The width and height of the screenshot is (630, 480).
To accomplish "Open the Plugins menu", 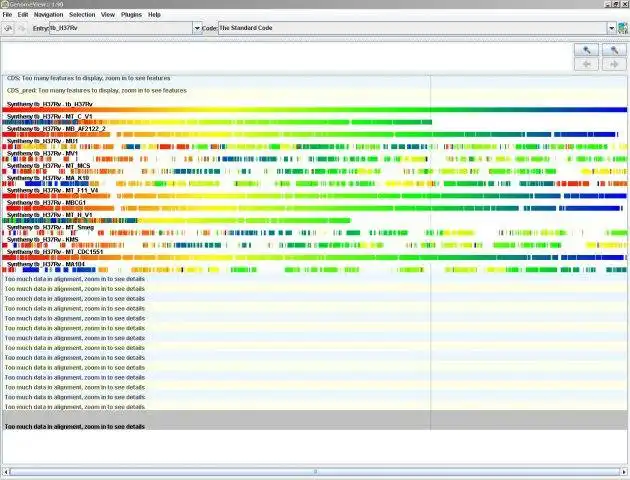I will pos(131,14).
